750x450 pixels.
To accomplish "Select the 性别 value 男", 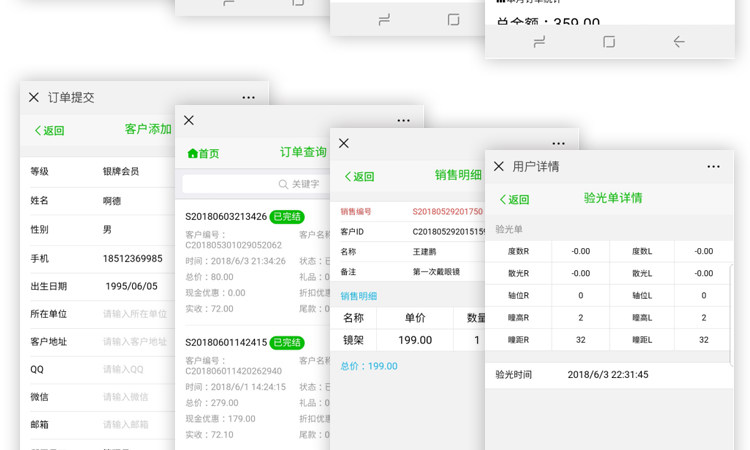I will [107, 230].
